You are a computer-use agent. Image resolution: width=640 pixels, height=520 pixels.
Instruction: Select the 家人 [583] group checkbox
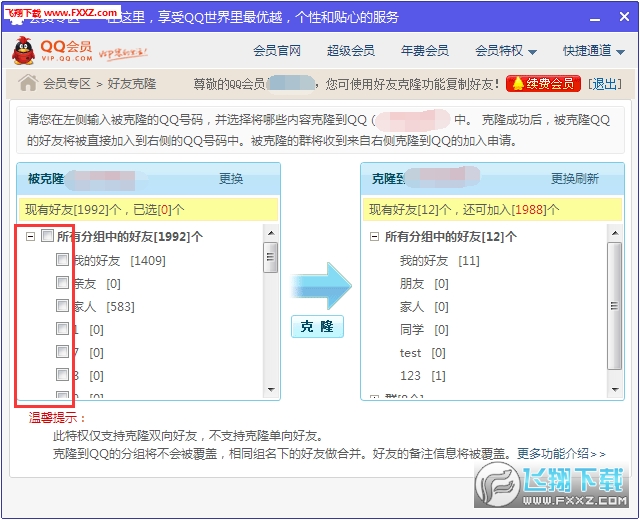click(x=63, y=306)
